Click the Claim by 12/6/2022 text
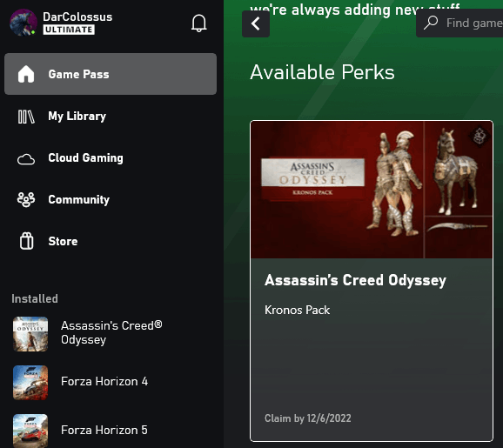503x448 pixels. click(308, 418)
